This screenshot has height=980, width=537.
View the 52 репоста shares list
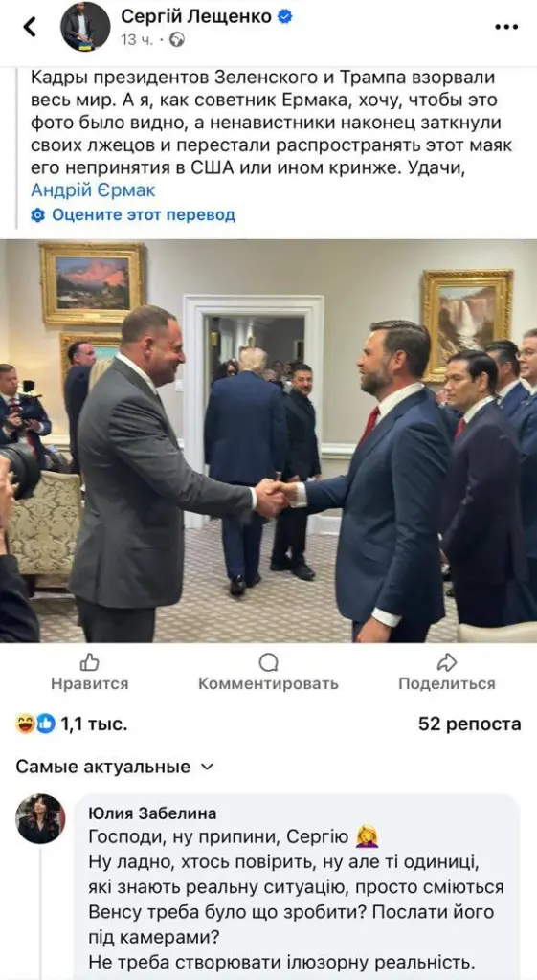tap(469, 724)
